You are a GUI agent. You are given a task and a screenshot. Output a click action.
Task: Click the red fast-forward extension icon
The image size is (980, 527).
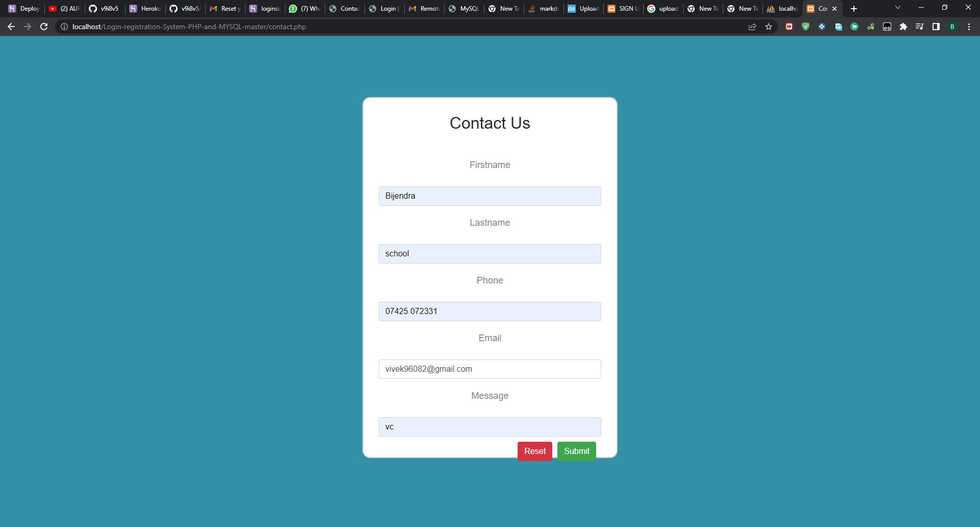click(x=789, y=27)
